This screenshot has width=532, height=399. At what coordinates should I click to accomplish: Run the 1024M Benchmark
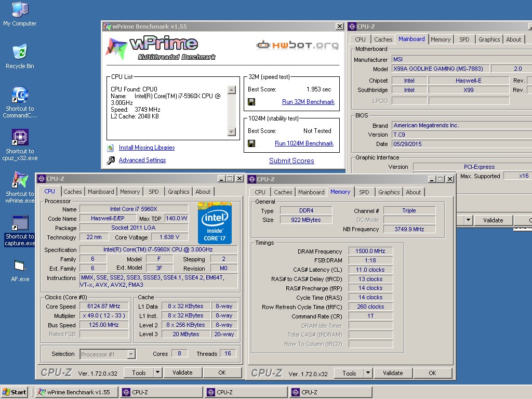(x=304, y=143)
